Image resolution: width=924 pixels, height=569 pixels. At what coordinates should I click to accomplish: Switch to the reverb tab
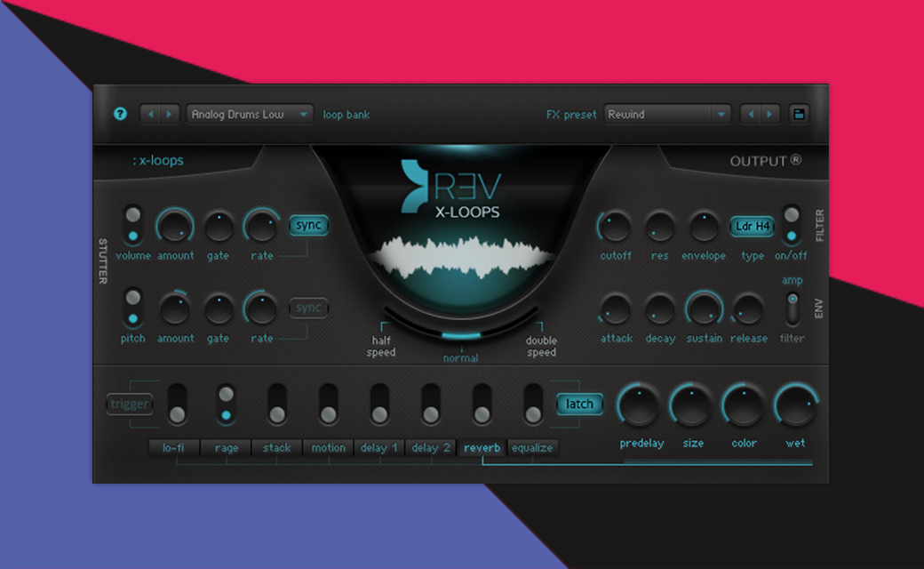click(482, 447)
